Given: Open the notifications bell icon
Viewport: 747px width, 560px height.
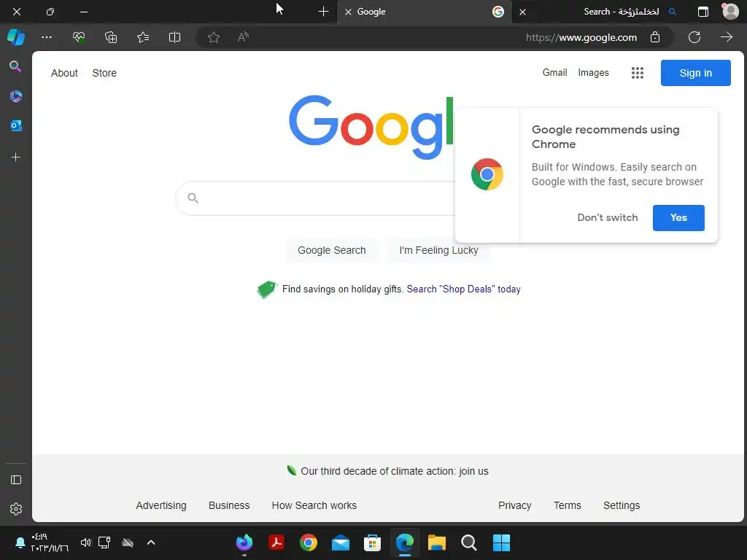Looking at the screenshot, I should pos(20,542).
